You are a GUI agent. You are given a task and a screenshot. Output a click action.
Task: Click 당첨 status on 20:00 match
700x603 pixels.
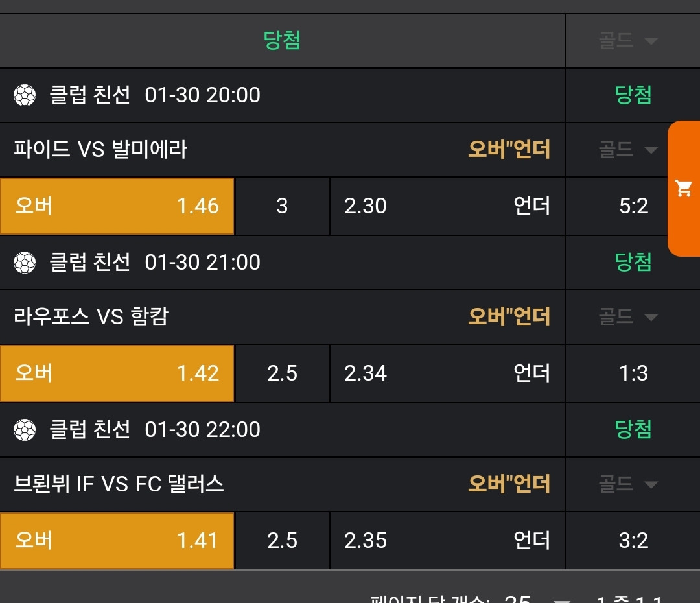pos(633,95)
